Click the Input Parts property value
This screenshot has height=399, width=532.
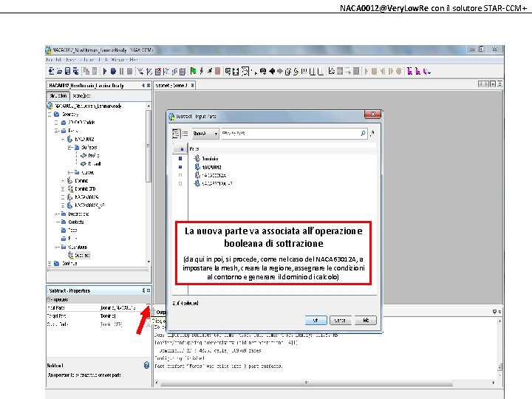(x=118, y=307)
